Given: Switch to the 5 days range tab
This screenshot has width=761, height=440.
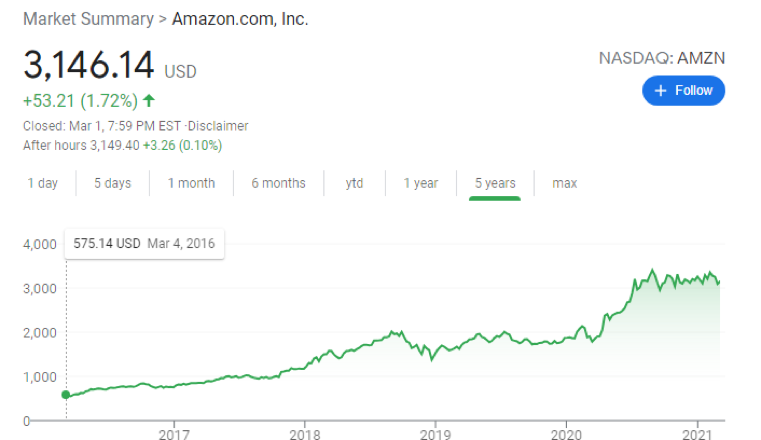Looking at the screenshot, I should coord(113,183).
